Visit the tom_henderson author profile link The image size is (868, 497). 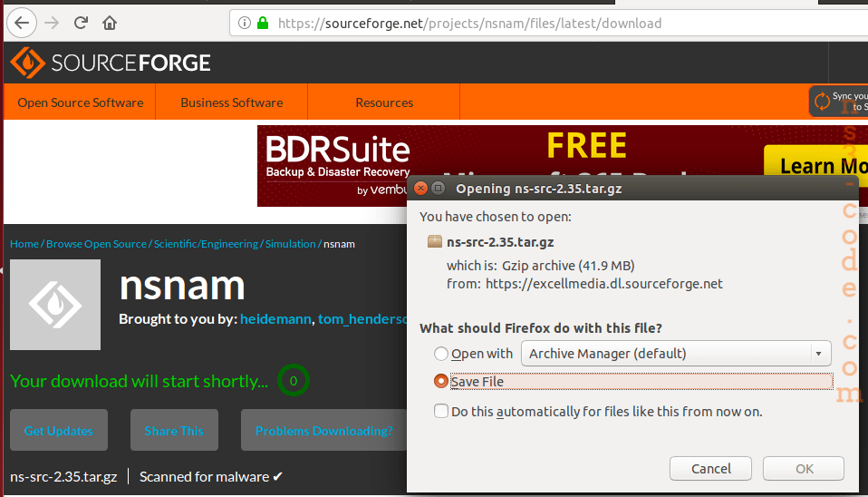(x=362, y=319)
